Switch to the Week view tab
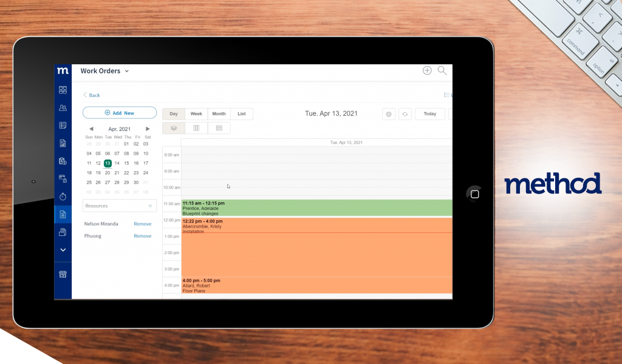 tap(196, 114)
